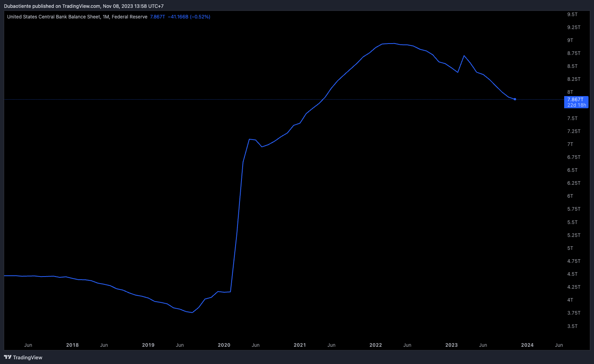
Task: Click the 4.5T price axis label
Action: tap(572, 274)
